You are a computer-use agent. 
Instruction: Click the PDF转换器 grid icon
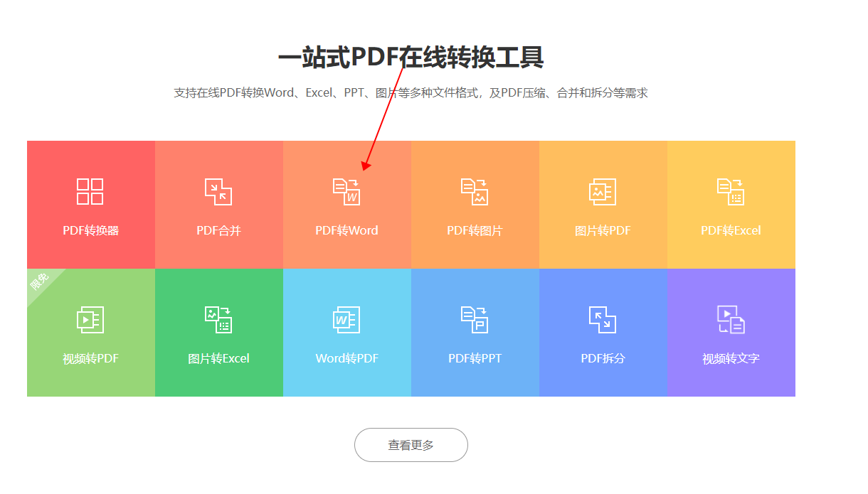click(90, 191)
